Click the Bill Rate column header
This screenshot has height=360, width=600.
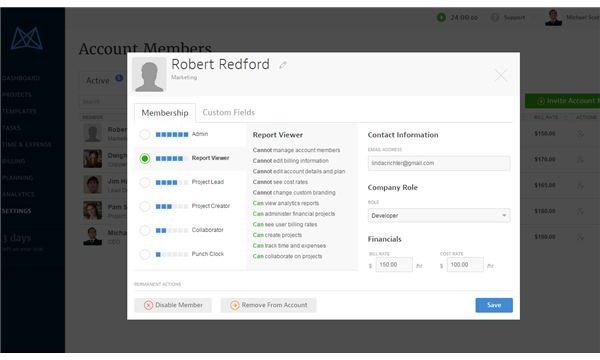(546, 117)
